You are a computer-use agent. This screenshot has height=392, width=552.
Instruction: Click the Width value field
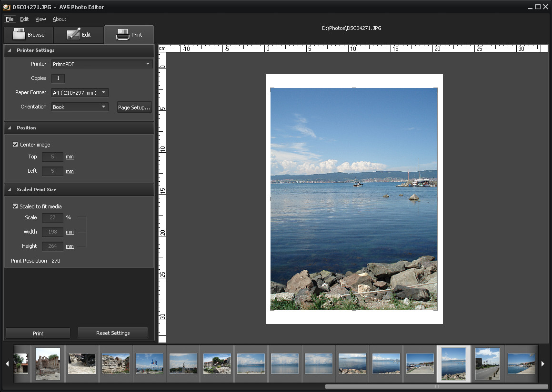52,232
